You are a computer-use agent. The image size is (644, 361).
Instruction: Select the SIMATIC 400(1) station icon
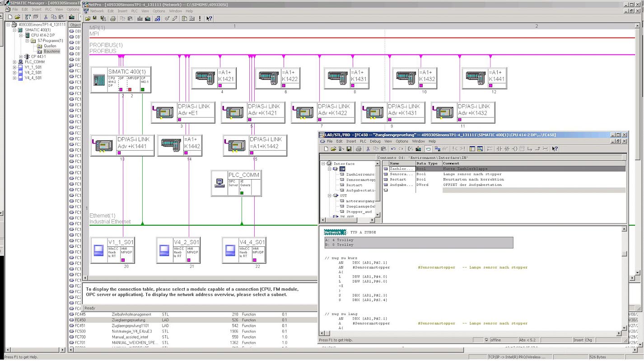click(98, 80)
